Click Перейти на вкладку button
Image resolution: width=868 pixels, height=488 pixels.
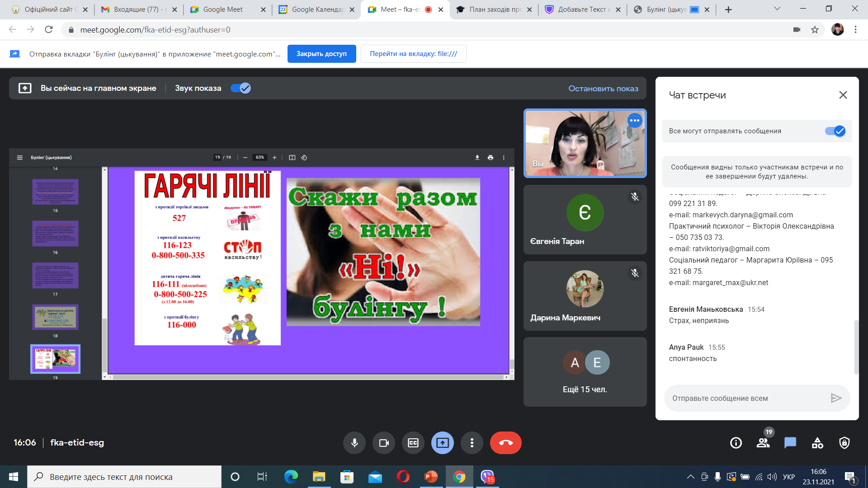click(x=413, y=54)
